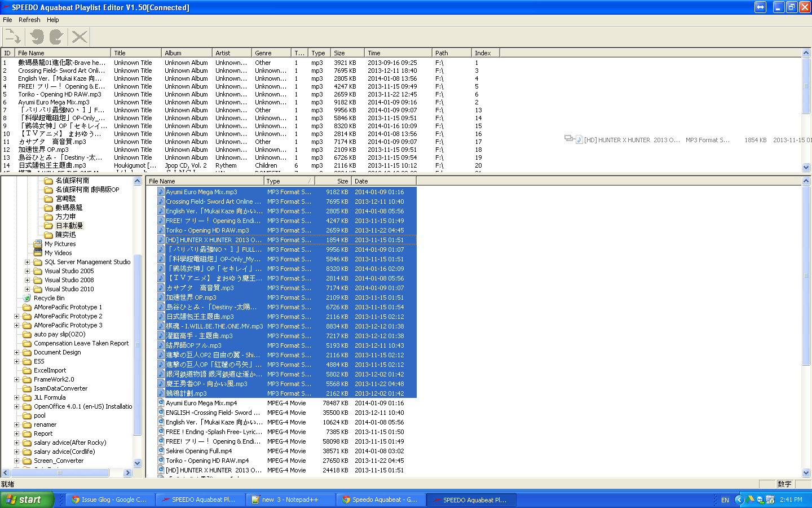
Task: Expand the SQL Server Management Studio folder
Action: [x=27, y=262]
